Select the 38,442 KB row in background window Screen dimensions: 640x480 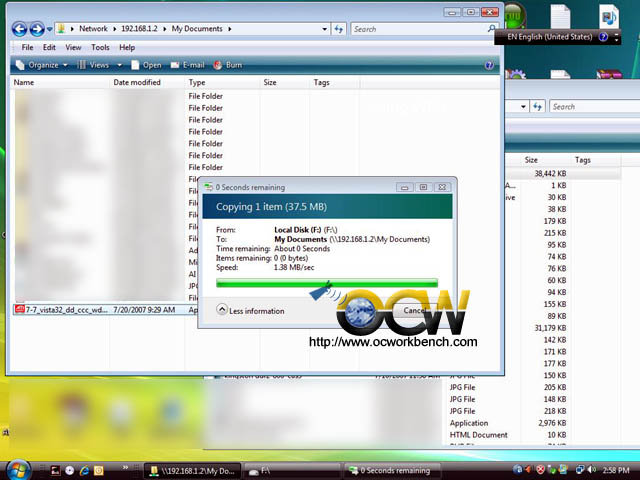[x=563, y=174]
